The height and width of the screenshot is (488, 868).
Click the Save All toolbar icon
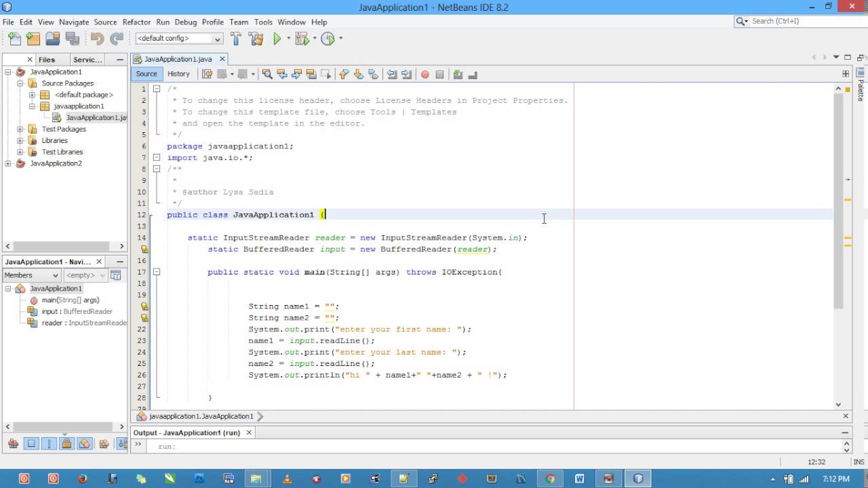coord(72,39)
